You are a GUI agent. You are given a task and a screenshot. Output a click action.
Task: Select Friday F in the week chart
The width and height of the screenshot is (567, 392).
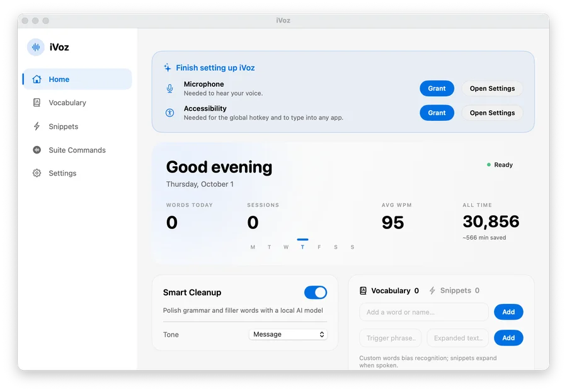tap(319, 247)
